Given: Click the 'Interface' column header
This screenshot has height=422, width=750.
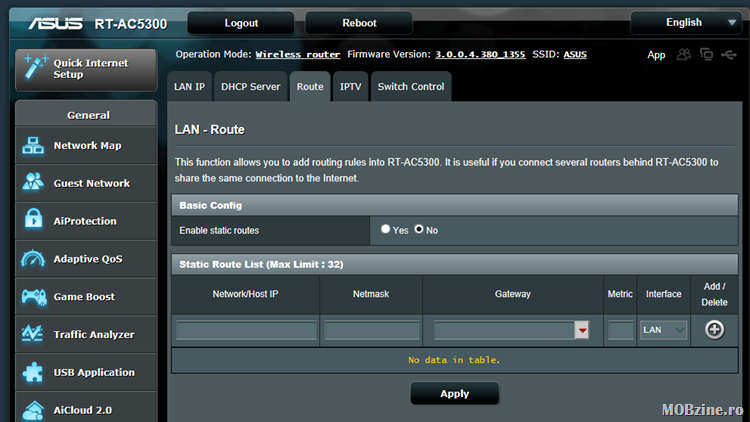Looking at the screenshot, I should point(663,294).
